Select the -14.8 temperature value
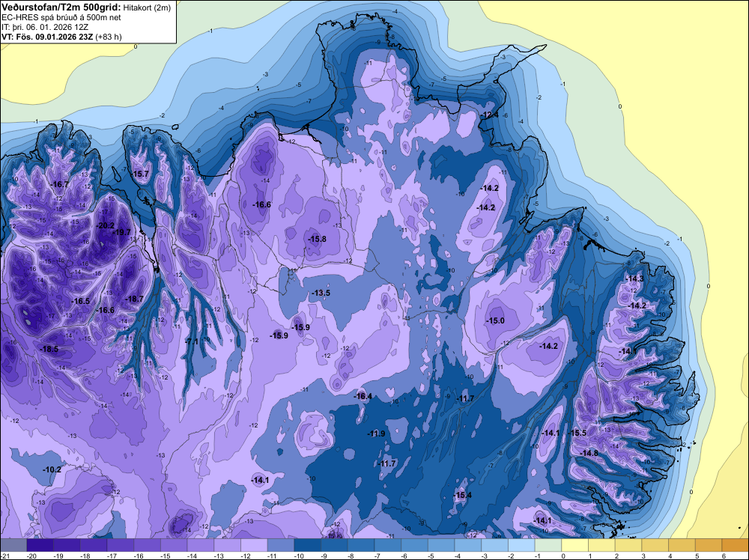The width and height of the screenshot is (749, 560). click(x=589, y=453)
